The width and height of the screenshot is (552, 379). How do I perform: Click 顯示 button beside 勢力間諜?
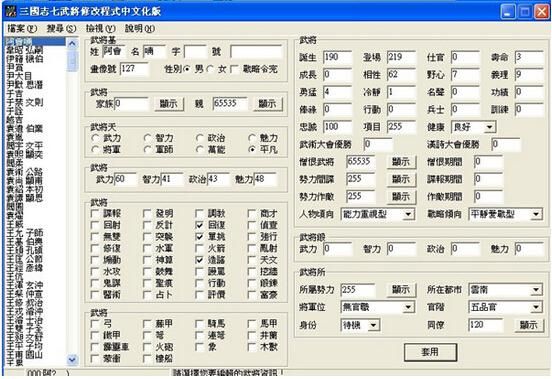[401, 179]
